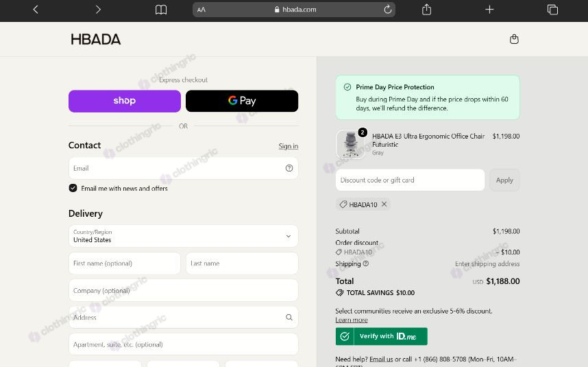
Task: Focus the Discount code or gift card field
Action: [410, 180]
